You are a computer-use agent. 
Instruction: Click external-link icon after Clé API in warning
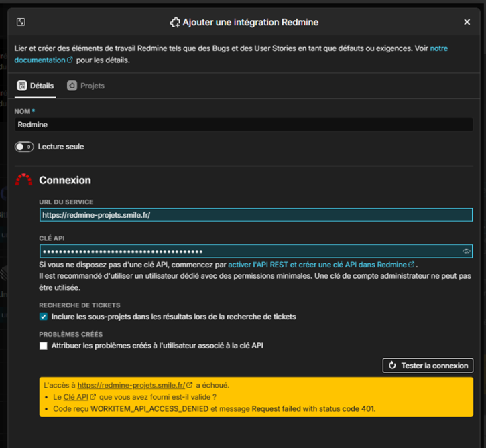click(93, 397)
